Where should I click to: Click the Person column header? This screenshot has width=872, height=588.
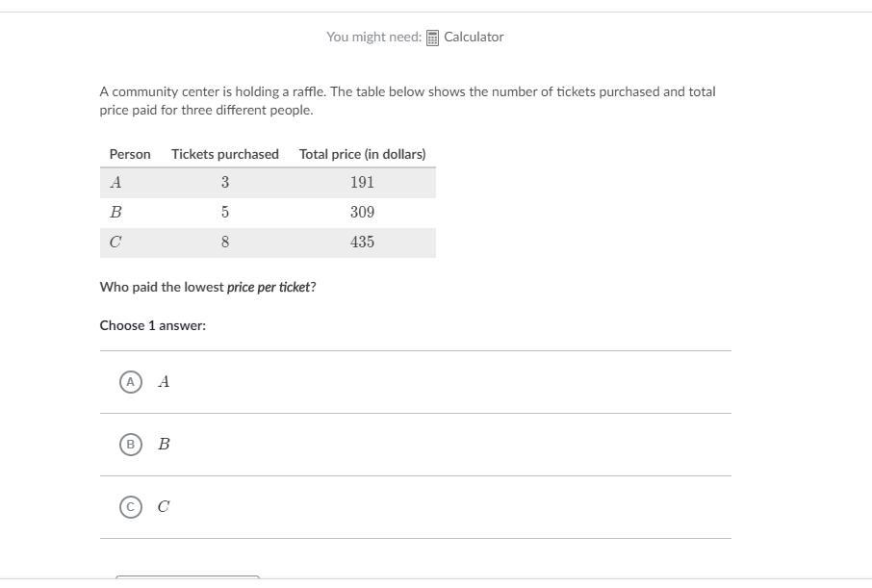pyautogui.click(x=130, y=154)
